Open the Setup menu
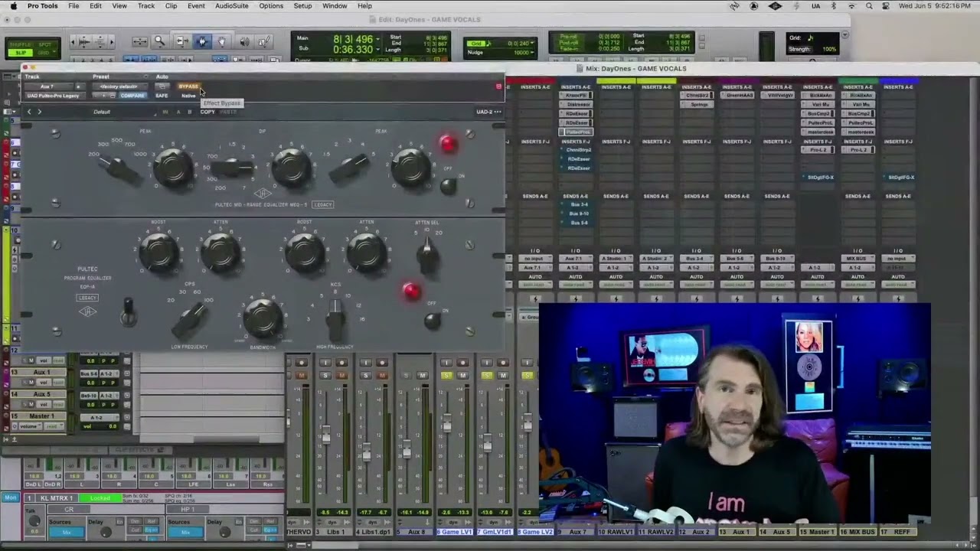Image resolution: width=980 pixels, height=551 pixels. click(302, 6)
